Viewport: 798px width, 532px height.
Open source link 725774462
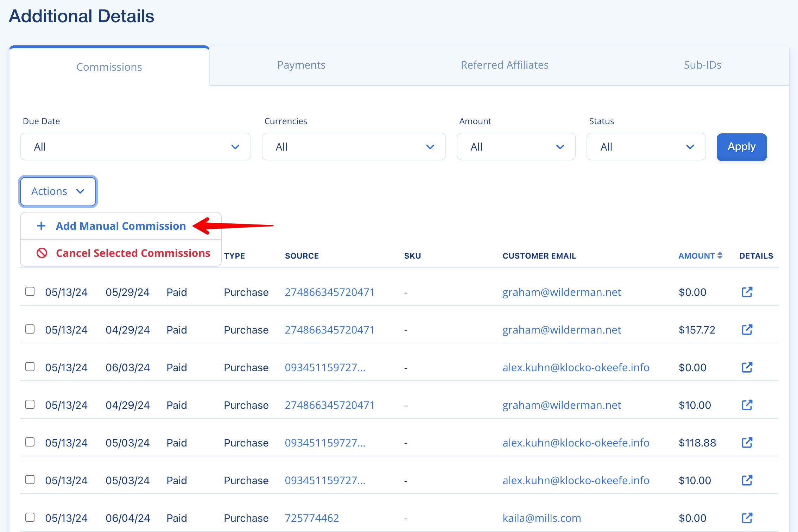[x=312, y=518]
